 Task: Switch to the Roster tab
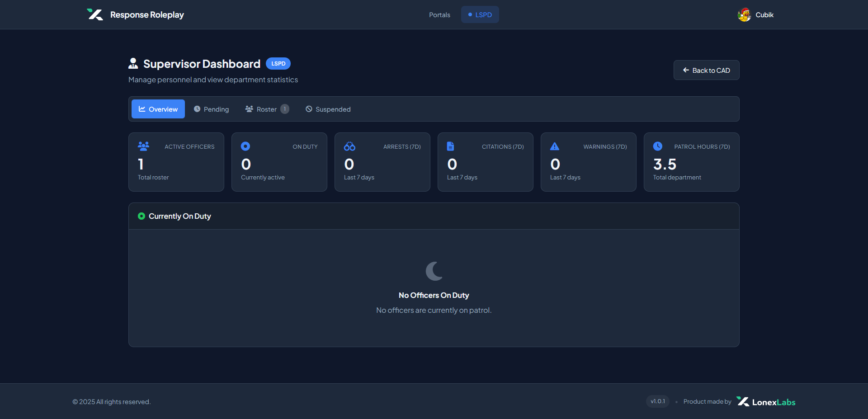(x=267, y=109)
